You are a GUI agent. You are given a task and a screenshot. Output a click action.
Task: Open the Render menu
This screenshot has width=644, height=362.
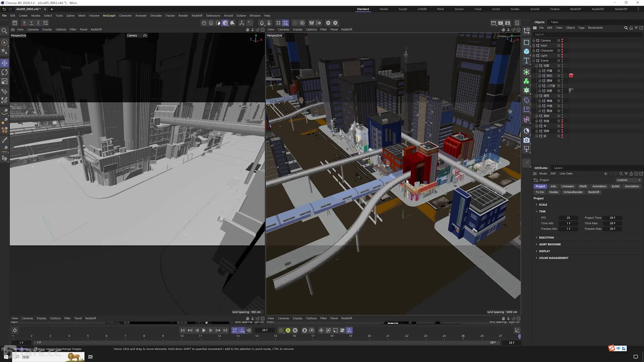click(183, 15)
